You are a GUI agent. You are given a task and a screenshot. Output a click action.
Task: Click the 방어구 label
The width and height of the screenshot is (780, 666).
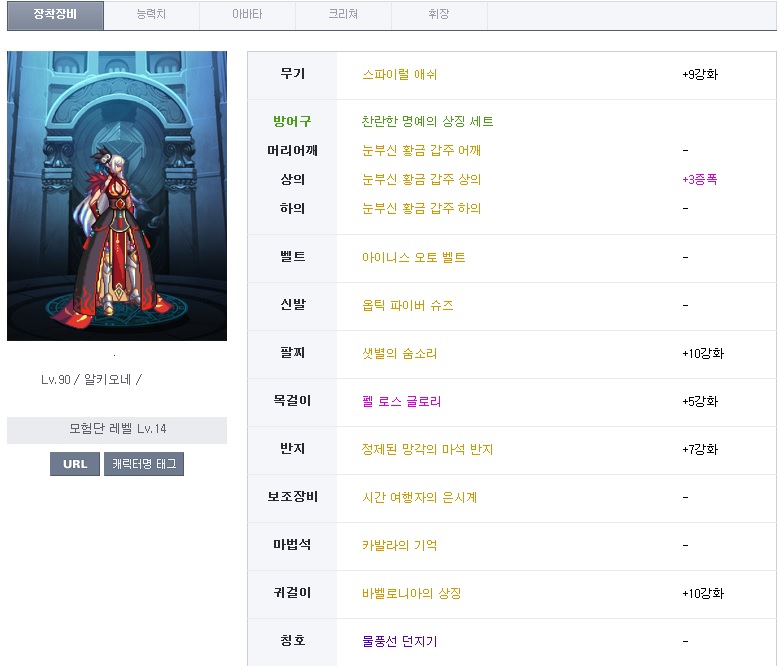pyautogui.click(x=292, y=121)
